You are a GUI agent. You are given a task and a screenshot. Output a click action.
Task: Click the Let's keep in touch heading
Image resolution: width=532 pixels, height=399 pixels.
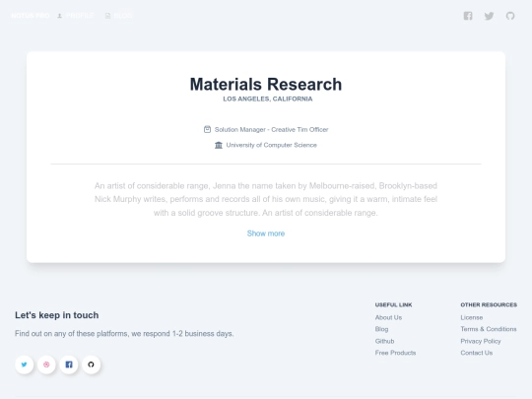(x=57, y=315)
